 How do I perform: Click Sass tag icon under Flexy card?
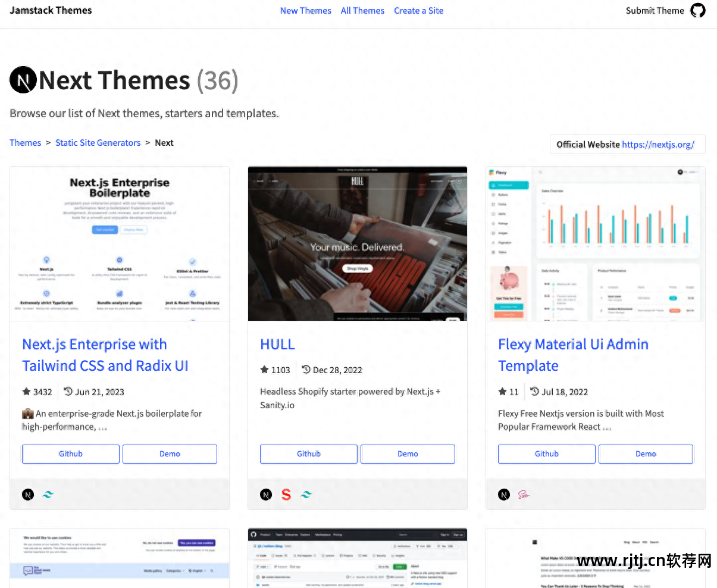tap(524, 495)
